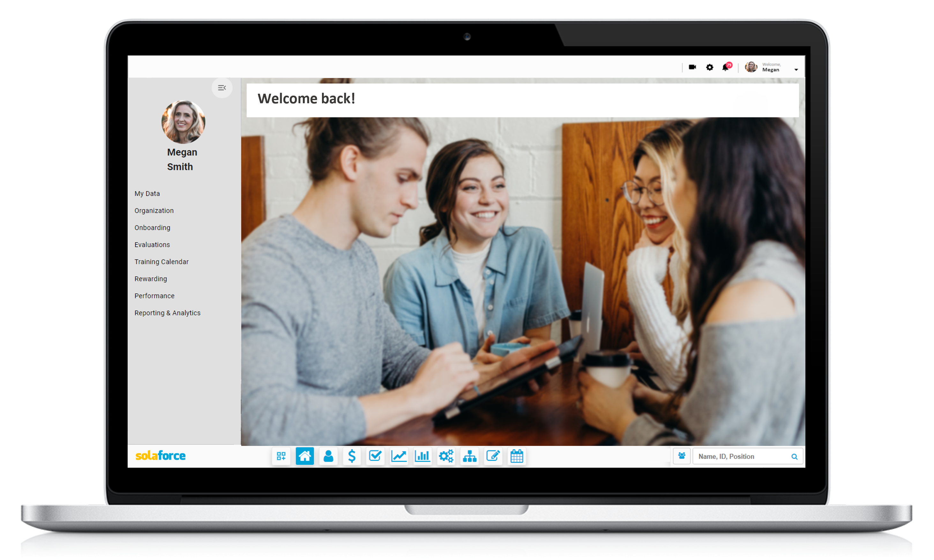Image resolution: width=934 pixels, height=560 pixels.
Task: Click the Rewarding link in sidebar
Action: tap(149, 279)
